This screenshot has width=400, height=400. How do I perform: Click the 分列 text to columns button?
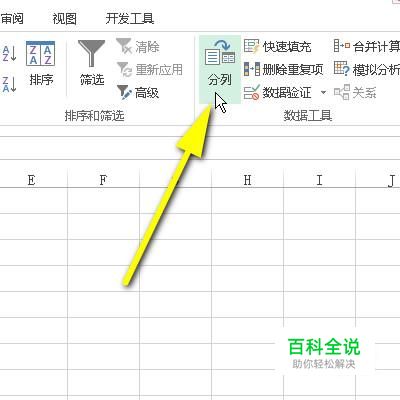click(x=220, y=69)
